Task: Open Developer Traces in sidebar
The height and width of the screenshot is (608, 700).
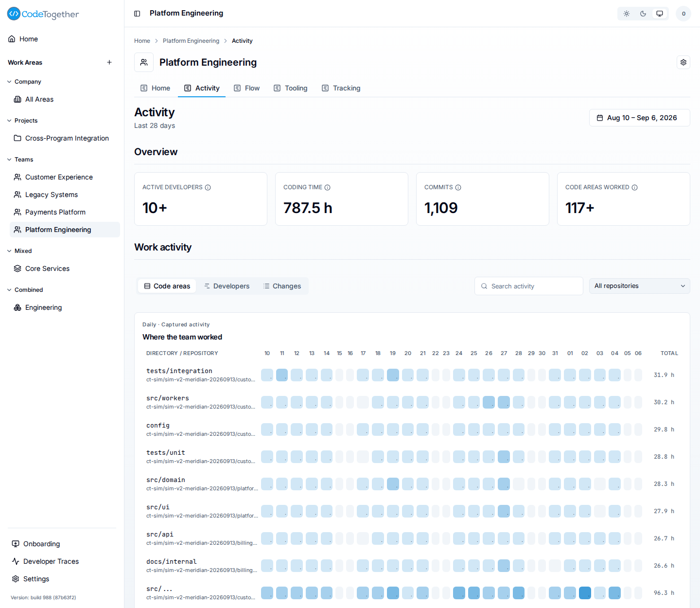Action: tap(62, 561)
